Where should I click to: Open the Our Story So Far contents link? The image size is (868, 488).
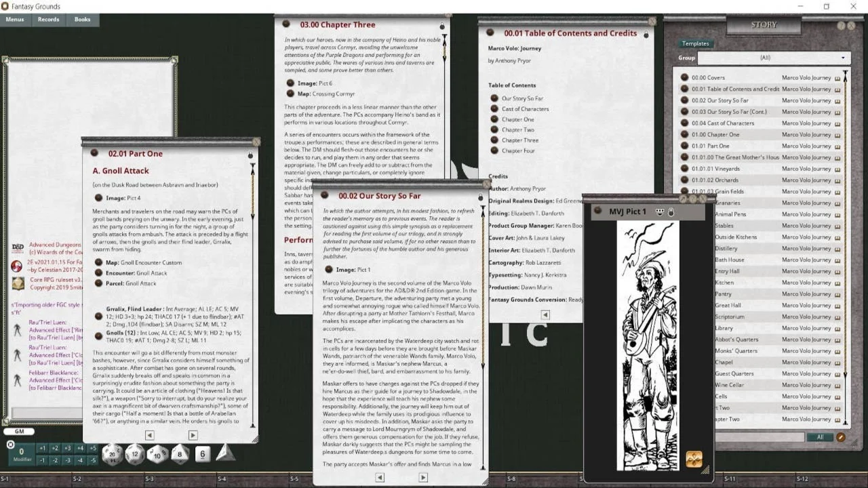coord(494,98)
